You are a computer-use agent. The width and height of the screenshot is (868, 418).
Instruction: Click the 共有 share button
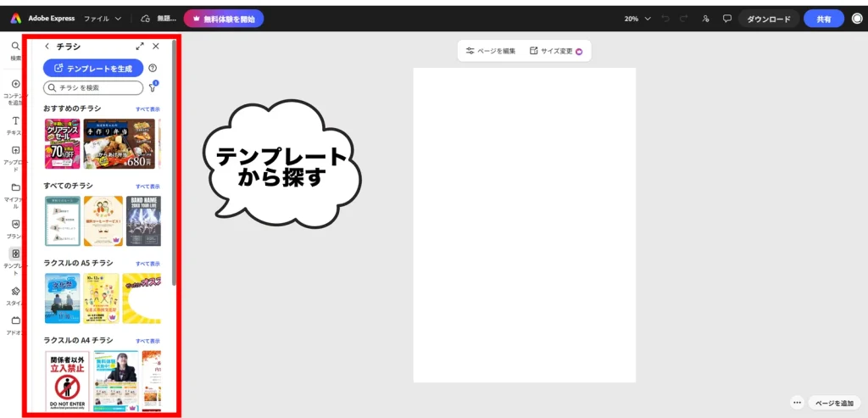(824, 19)
